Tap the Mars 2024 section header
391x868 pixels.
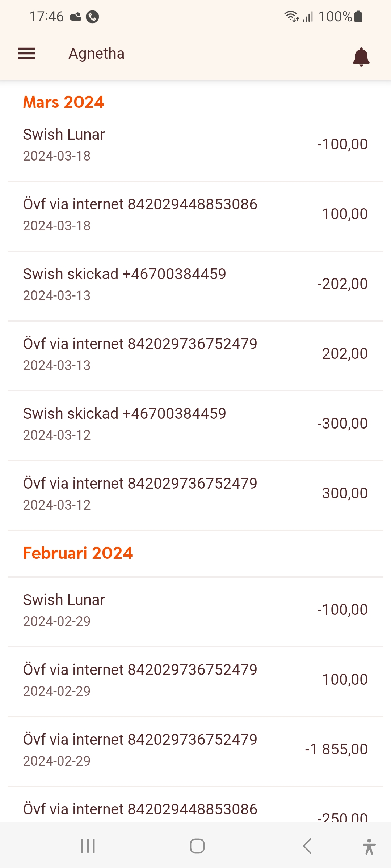pos(64,102)
